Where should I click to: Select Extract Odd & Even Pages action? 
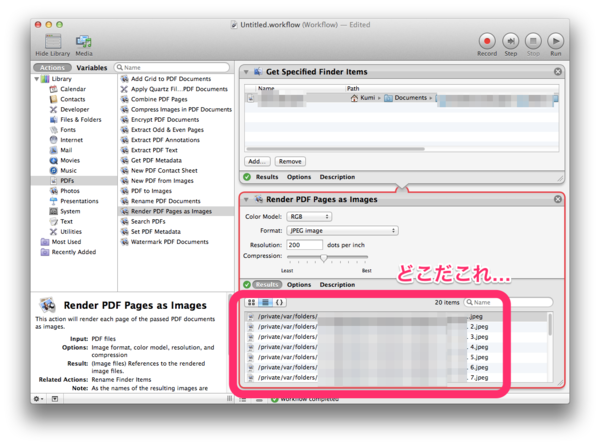pyautogui.click(x=167, y=130)
